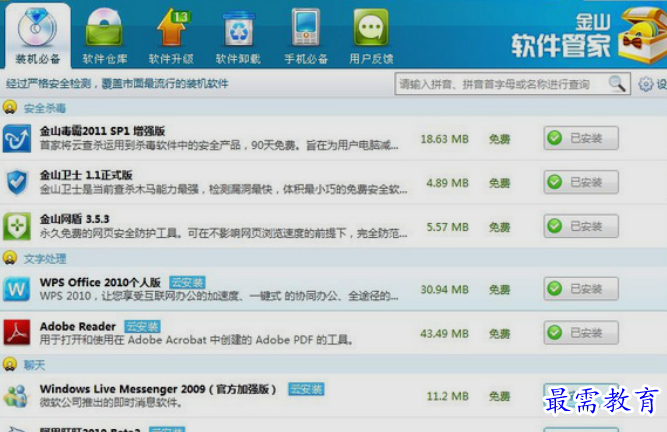Open the 手机必备 tab
Viewport: 667px width, 432px height.
tap(306, 36)
